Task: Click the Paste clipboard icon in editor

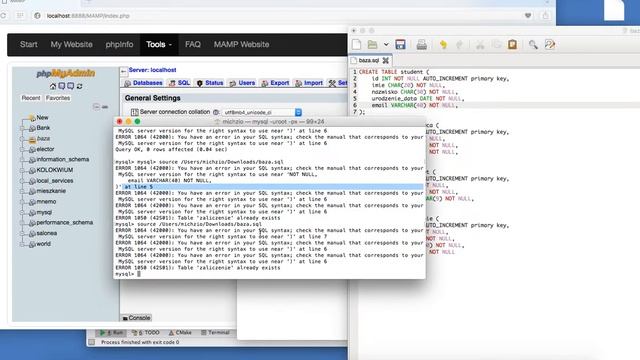Action: pyautogui.click(x=512, y=44)
